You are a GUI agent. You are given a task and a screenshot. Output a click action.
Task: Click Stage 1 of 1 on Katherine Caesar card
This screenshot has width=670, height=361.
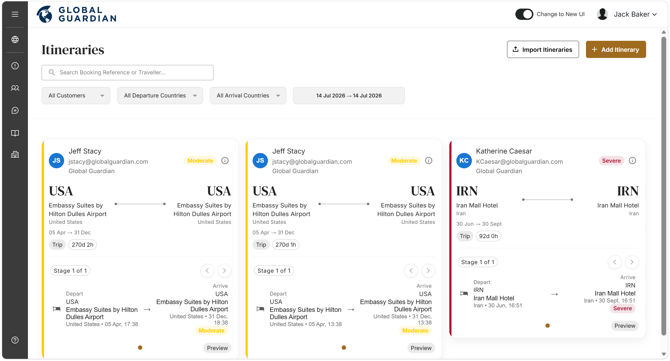(478, 262)
